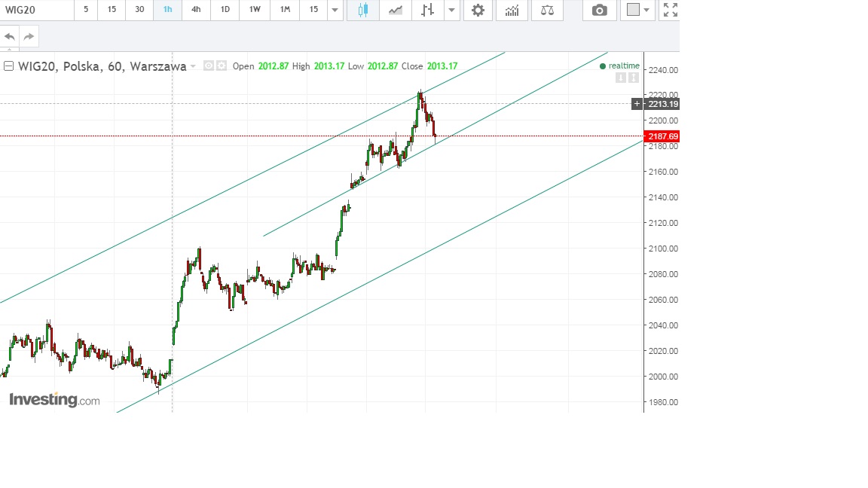Open the Investing.com logo link
The width and height of the screenshot is (868, 488).
[55, 399]
